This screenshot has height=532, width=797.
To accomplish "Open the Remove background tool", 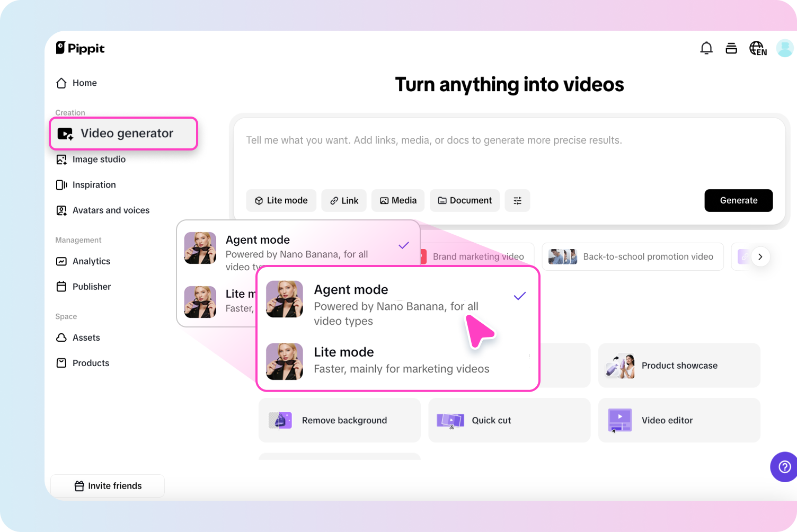I will click(x=339, y=420).
